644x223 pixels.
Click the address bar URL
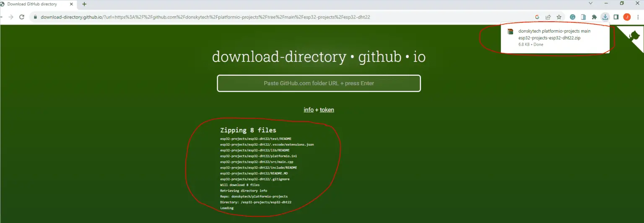(x=205, y=17)
